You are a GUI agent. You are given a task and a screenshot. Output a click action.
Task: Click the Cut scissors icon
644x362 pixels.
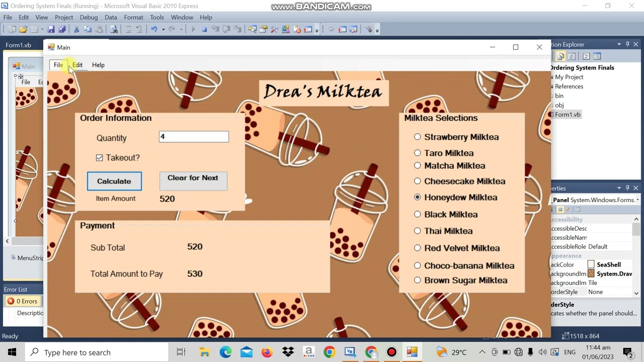click(x=76, y=30)
